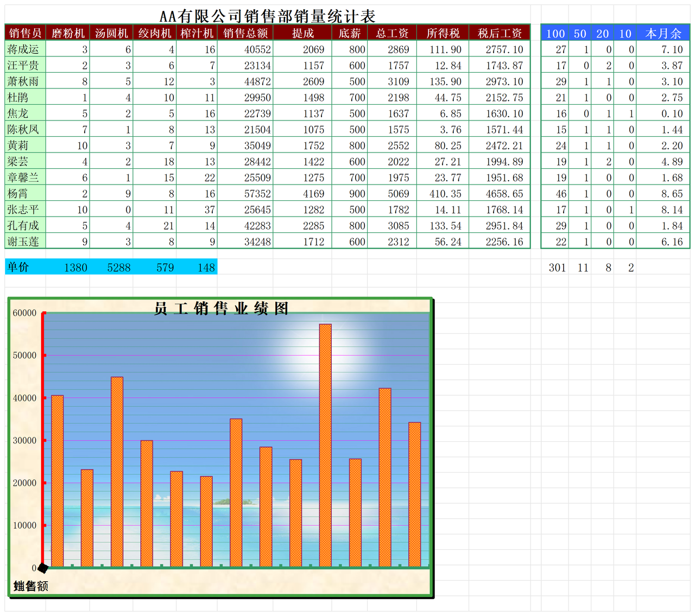Select the chart title 员工销售业绩图

[221, 308]
